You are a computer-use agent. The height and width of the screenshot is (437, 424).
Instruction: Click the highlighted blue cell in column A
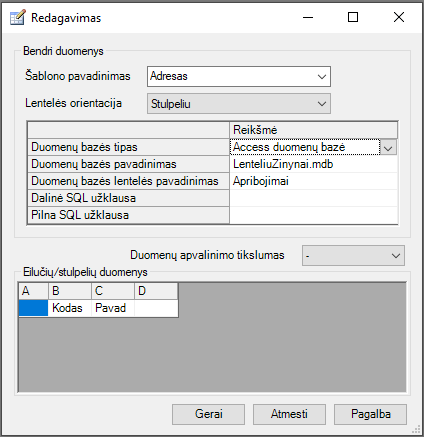33,308
